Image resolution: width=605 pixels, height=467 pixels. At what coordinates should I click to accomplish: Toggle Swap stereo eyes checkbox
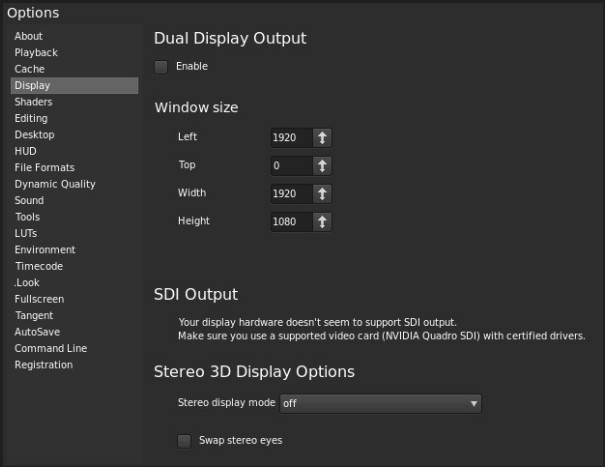(184, 441)
